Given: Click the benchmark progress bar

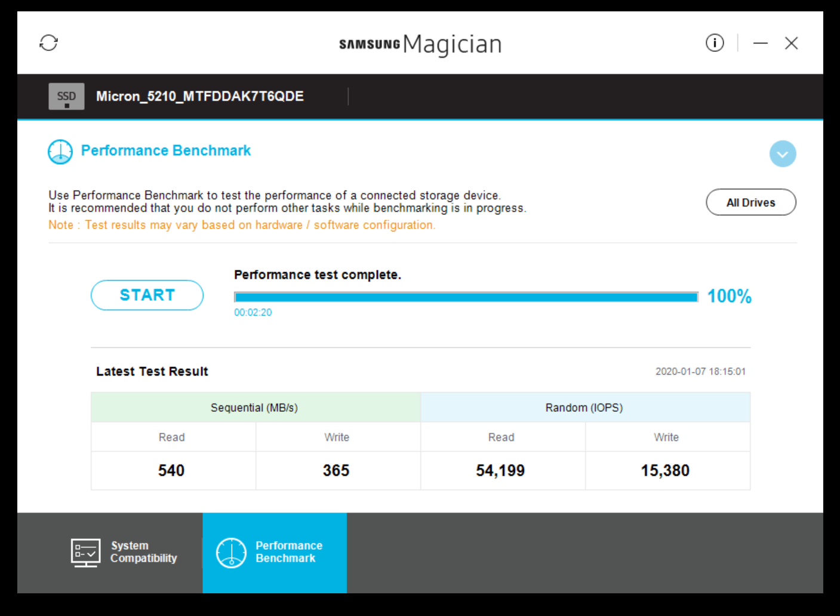Looking at the screenshot, I should coord(466,297).
